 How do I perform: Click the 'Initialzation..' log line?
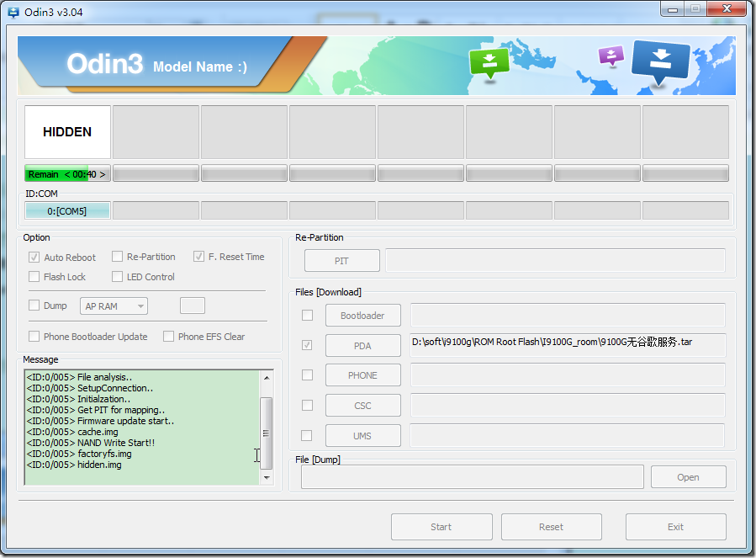pos(78,399)
